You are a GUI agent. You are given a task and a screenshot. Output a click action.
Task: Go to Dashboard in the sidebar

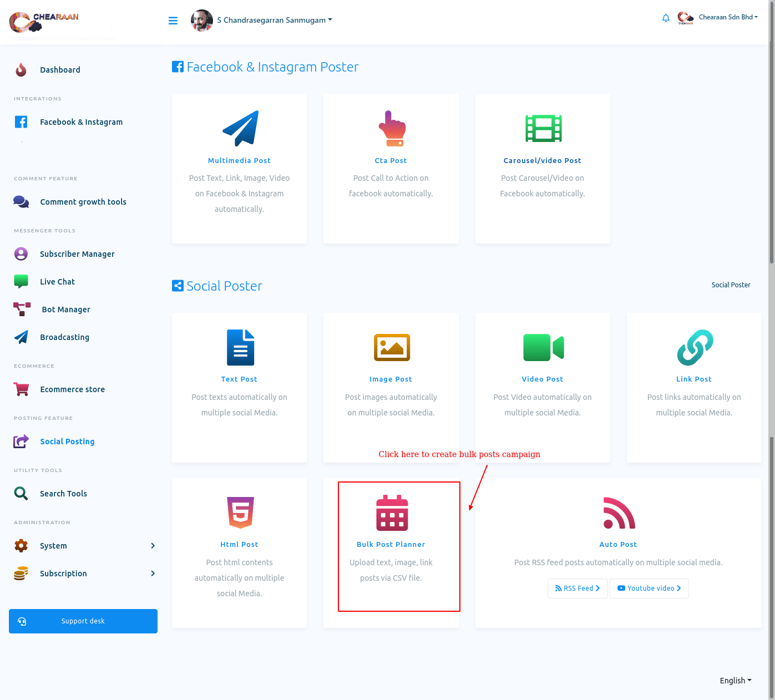60,70
